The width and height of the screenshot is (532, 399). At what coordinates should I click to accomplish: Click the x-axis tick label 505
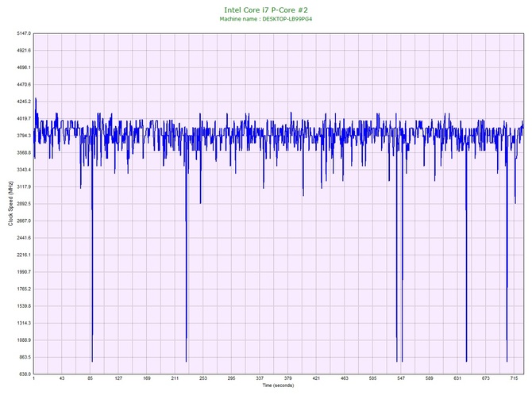point(372,378)
